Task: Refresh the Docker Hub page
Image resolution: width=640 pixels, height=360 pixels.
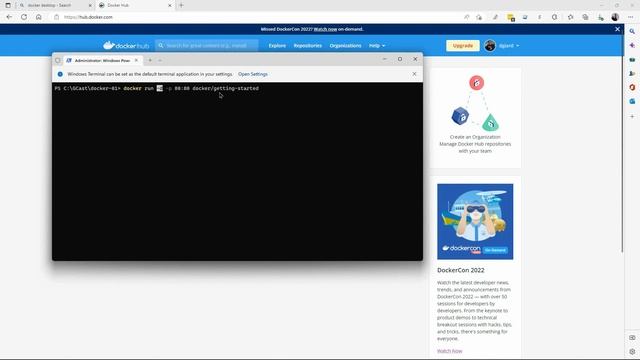Action: pyautogui.click(x=24, y=17)
